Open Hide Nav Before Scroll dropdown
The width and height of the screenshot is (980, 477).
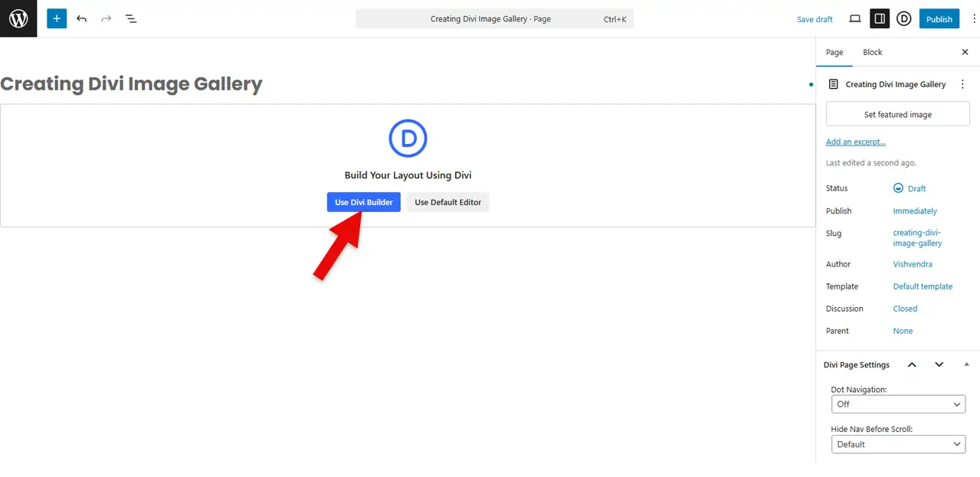click(898, 444)
